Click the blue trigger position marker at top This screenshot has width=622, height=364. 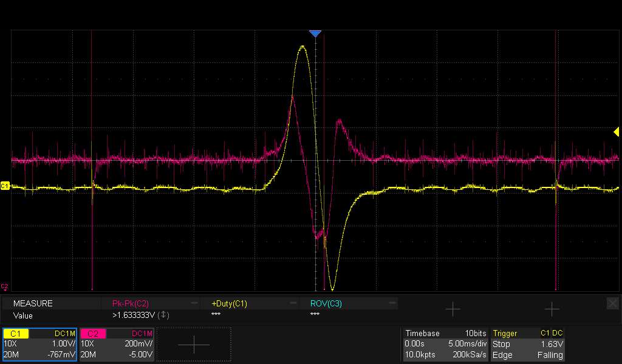tap(315, 34)
